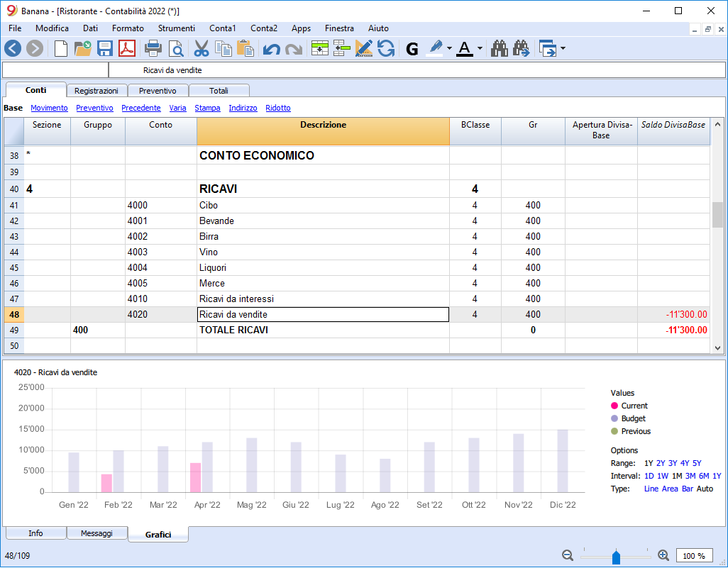Click the Redo arrow icon

[294, 49]
